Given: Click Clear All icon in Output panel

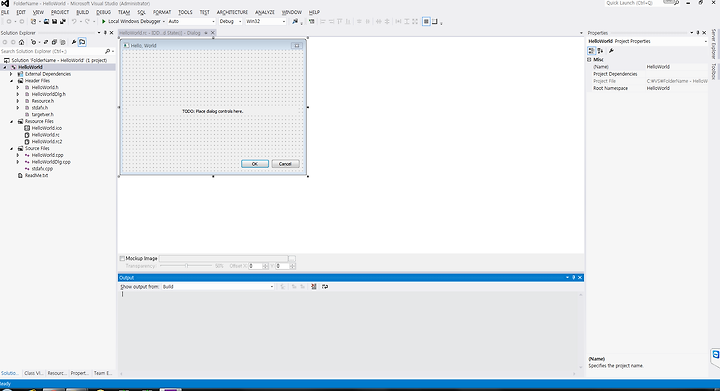Looking at the screenshot, I should pyautogui.click(x=314, y=286).
